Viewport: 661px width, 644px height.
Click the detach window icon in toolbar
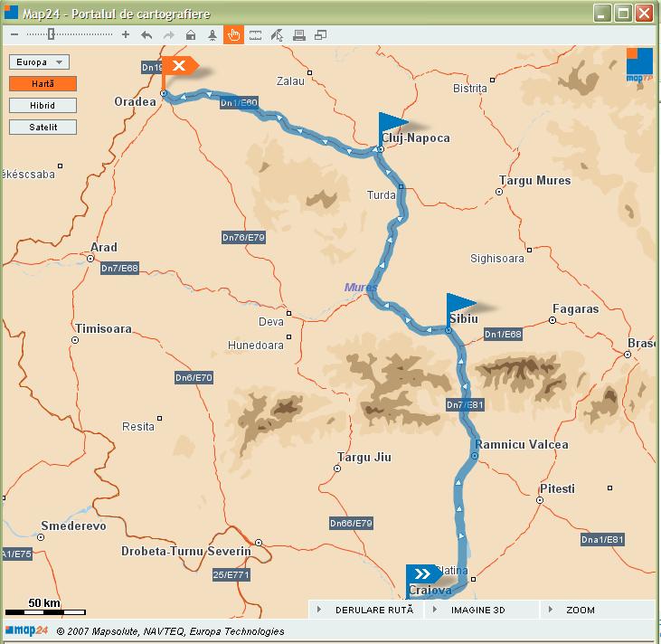coord(320,35)
